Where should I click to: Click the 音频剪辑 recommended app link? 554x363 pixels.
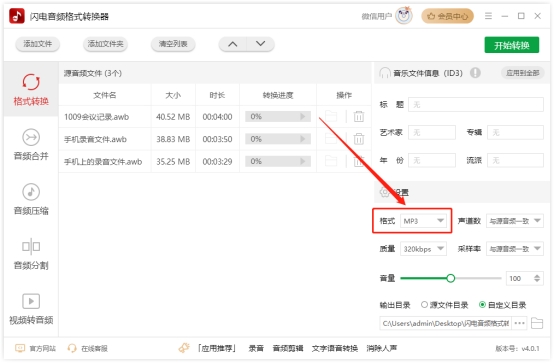coord(288,349)
